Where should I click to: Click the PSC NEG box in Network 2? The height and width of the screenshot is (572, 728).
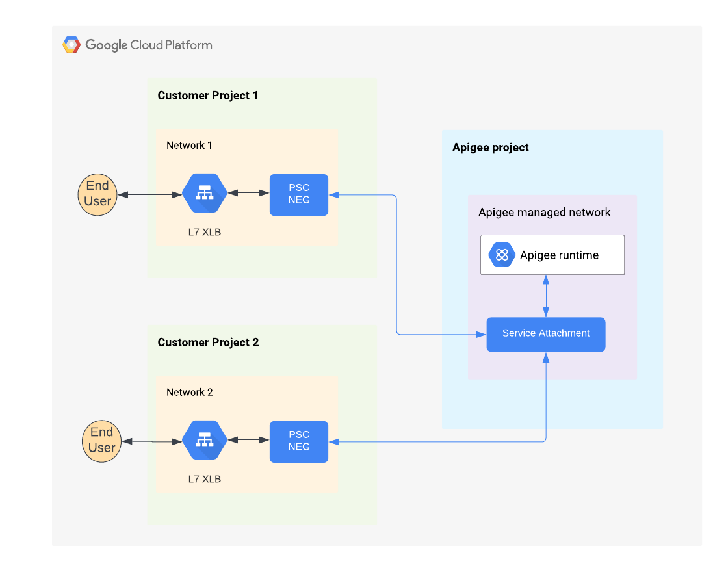click(x=299, y=441)
